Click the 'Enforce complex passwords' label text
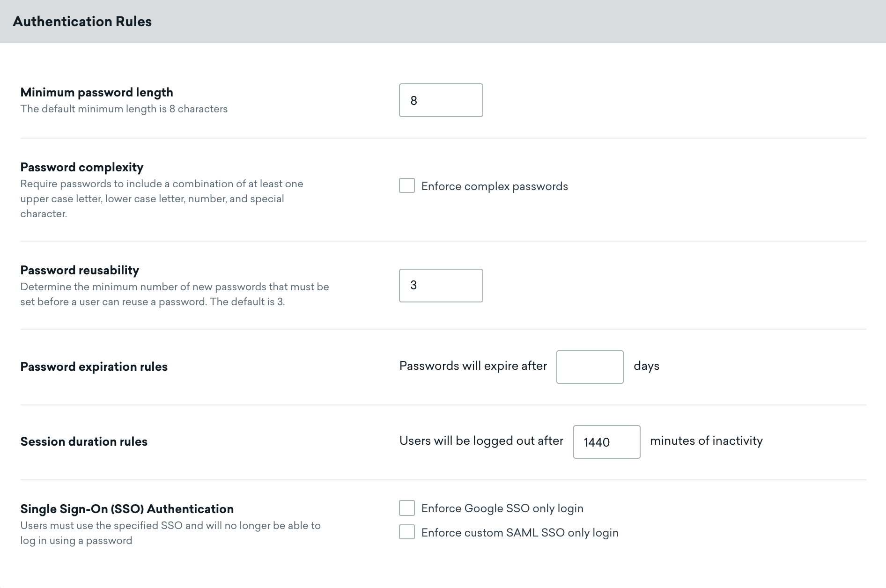 click(495, 186)
